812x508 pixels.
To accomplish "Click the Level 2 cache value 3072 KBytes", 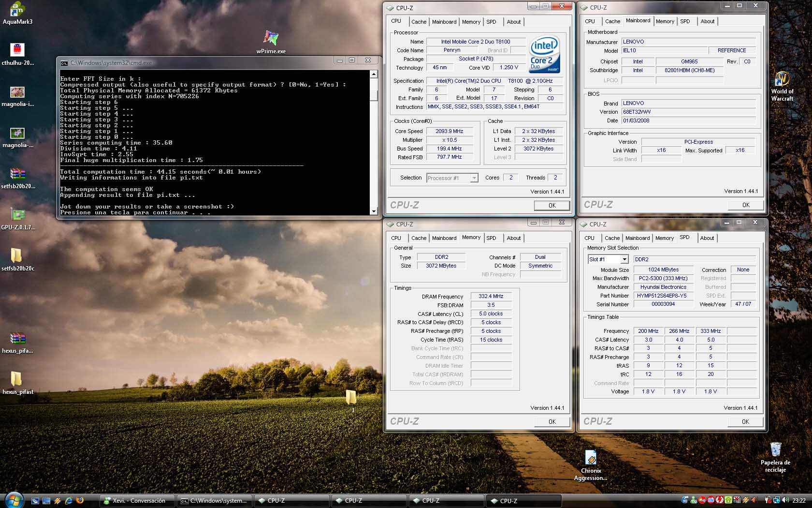I will [x=538, y=149].
